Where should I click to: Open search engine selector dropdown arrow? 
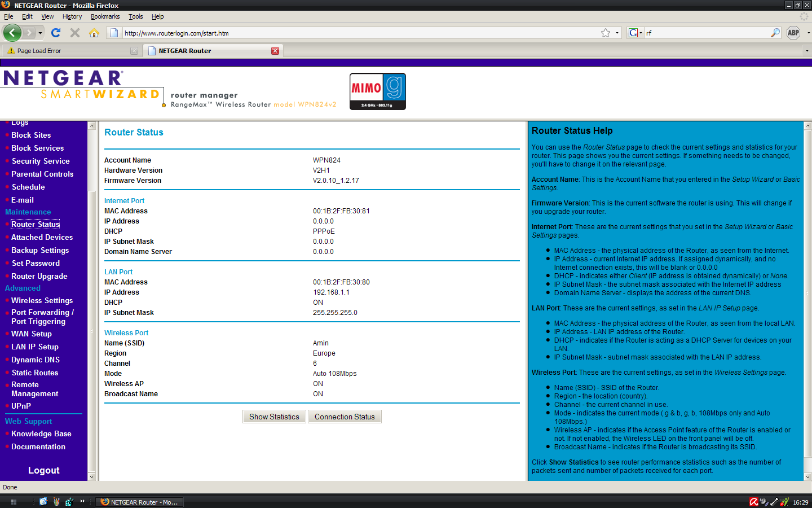[x=641, y=33]
